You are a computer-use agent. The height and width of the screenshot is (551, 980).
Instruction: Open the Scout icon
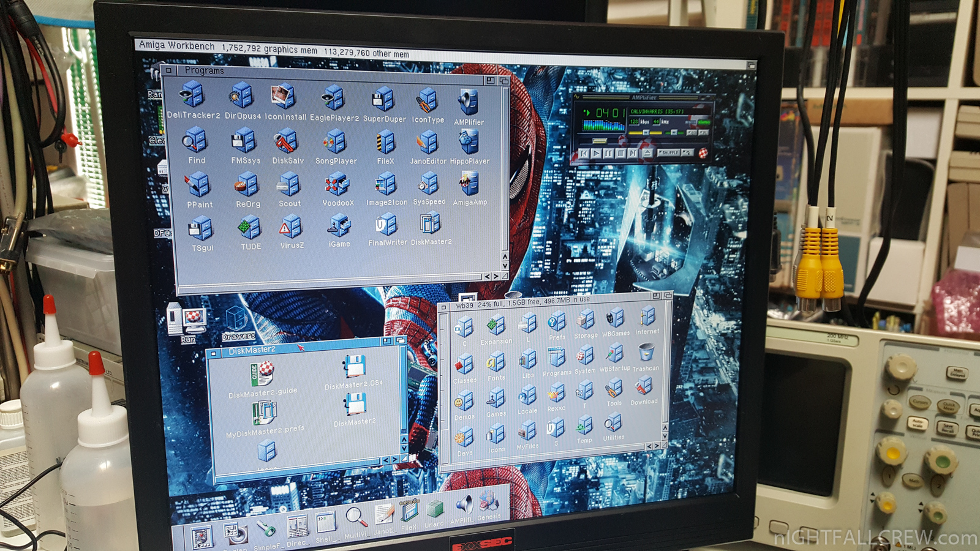[x=288, y=184]
